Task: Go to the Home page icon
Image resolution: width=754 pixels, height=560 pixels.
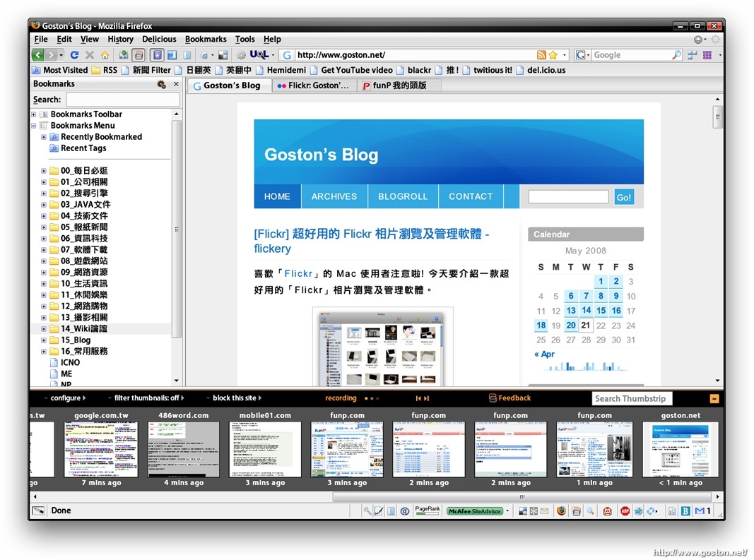Action: pos(105,55)
